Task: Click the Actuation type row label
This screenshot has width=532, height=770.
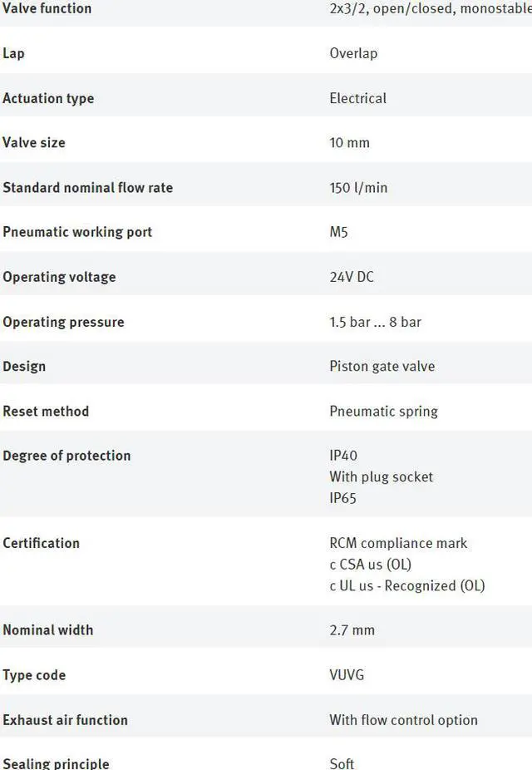Action: click(x=48, y=98)
